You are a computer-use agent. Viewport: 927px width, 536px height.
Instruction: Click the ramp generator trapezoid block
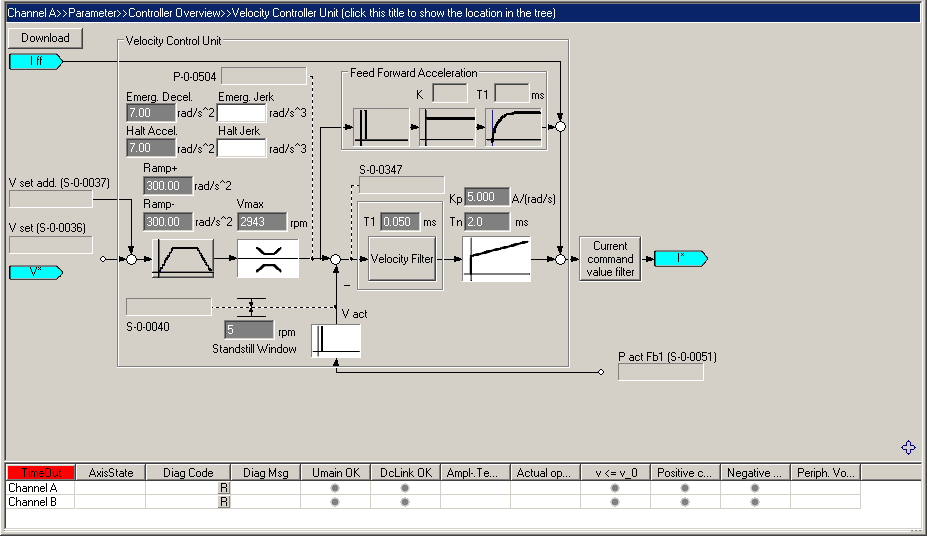tap(183, 258)
